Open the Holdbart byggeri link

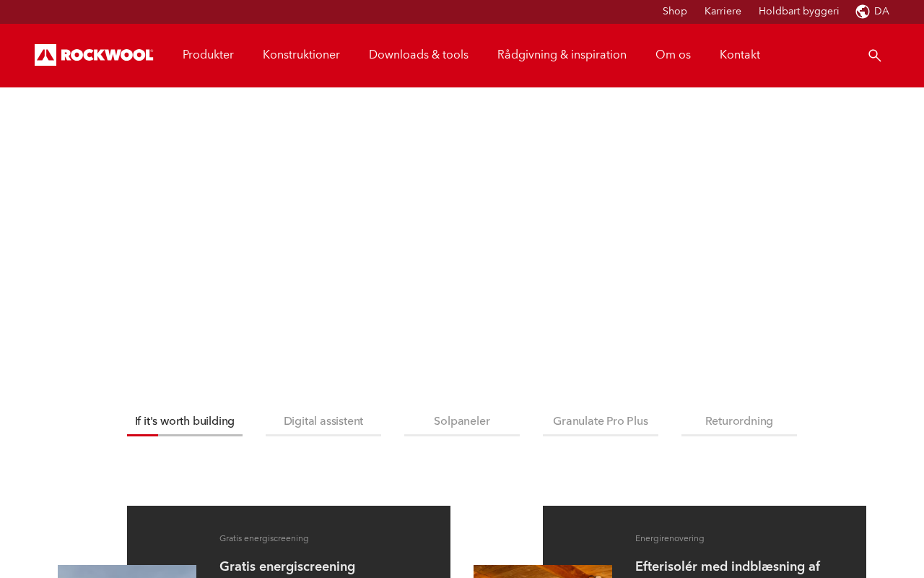click(799, 12)
